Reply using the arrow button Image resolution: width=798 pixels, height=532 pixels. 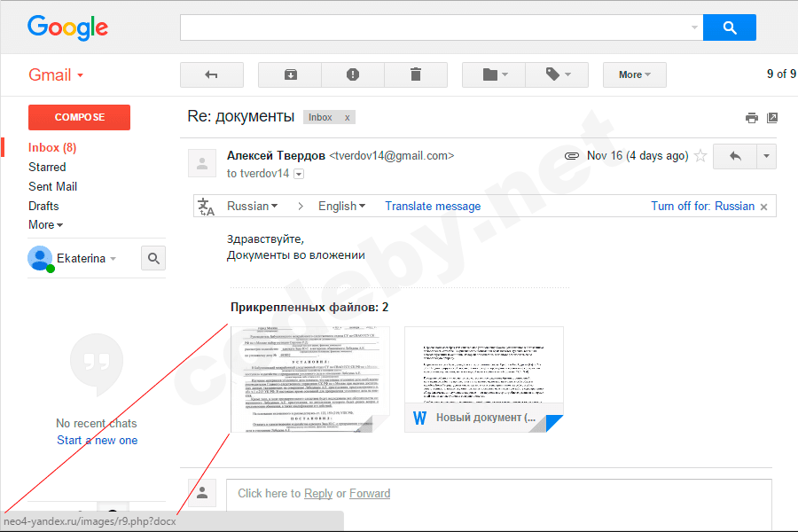[x=735, y=156]
